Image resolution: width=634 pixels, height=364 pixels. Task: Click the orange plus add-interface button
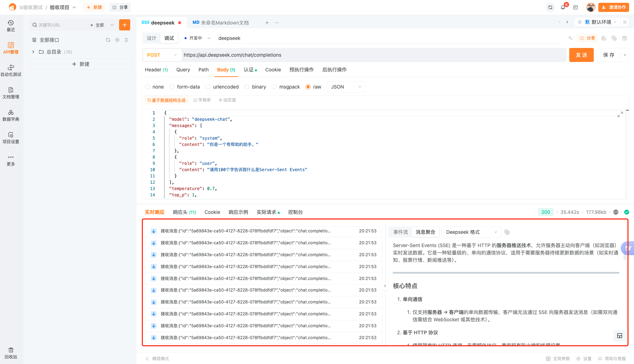tap(125, 25)
